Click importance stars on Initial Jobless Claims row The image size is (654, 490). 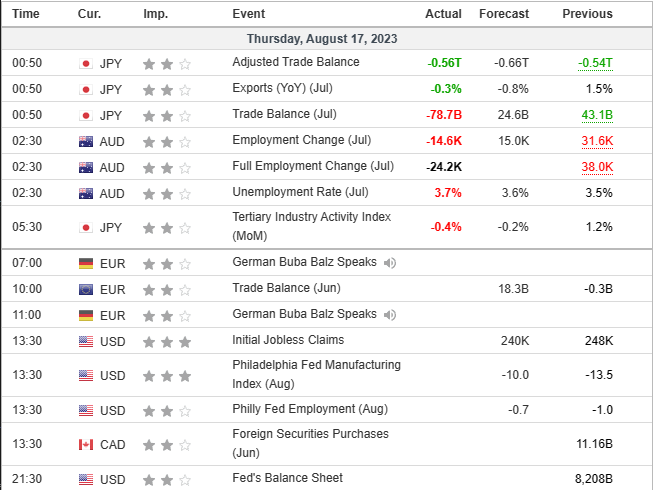pyautogui.click(x=165, y=341)
